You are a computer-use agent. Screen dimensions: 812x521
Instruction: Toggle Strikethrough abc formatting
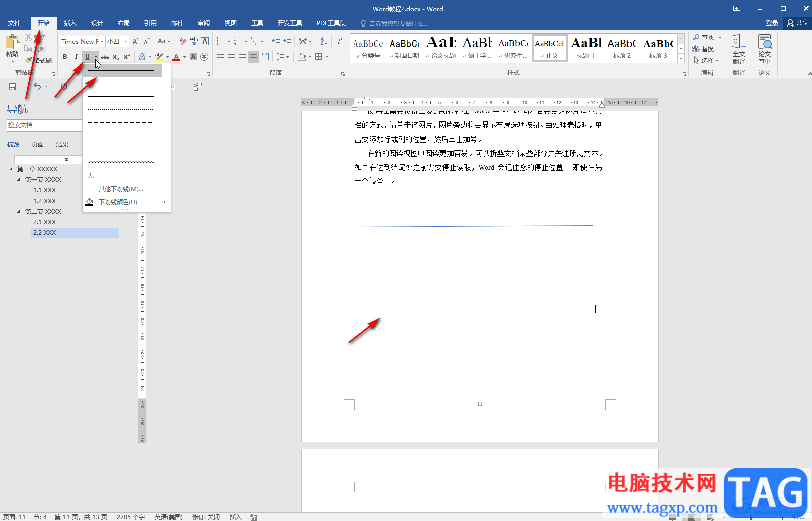[x=105, y=57]
